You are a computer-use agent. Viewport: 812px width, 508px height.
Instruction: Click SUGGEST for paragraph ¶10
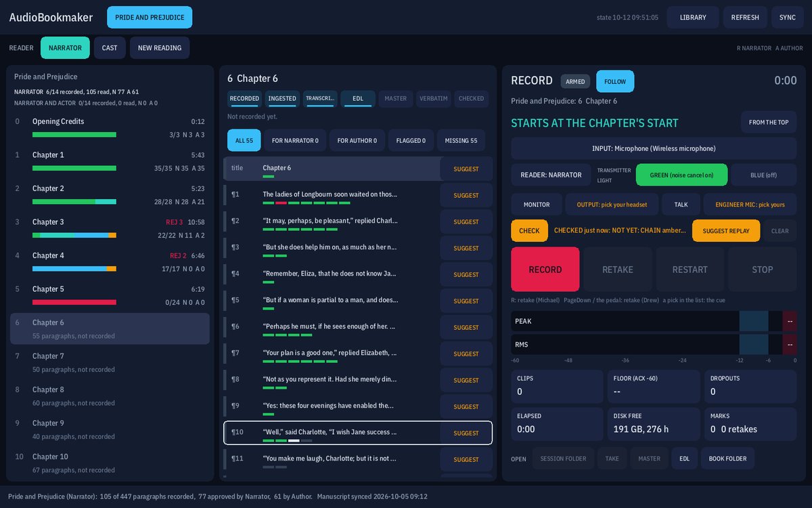pos(466,433)
